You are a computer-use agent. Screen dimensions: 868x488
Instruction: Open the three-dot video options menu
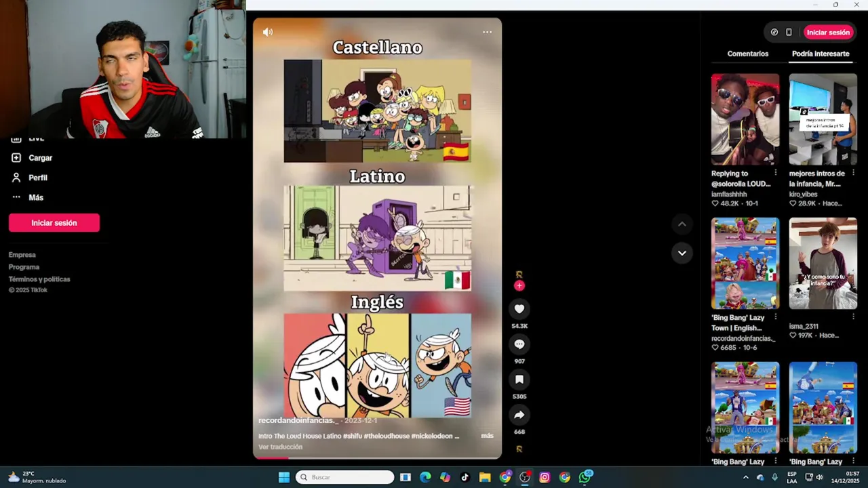point(487,32)
